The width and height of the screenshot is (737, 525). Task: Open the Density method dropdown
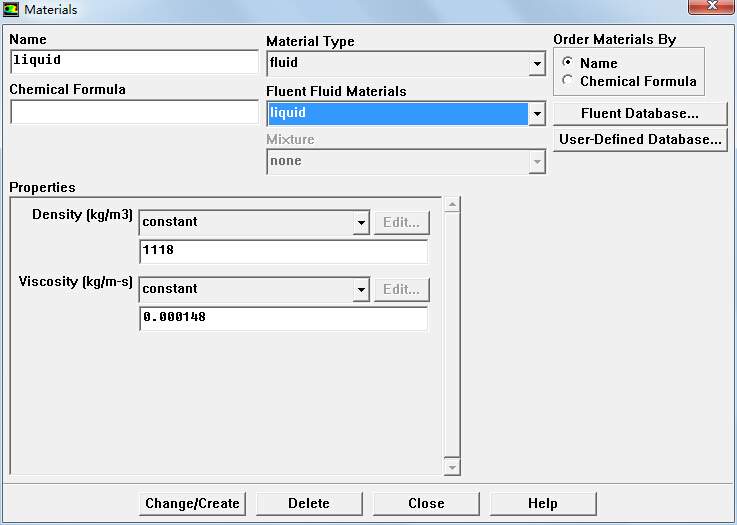click(361, 222)
